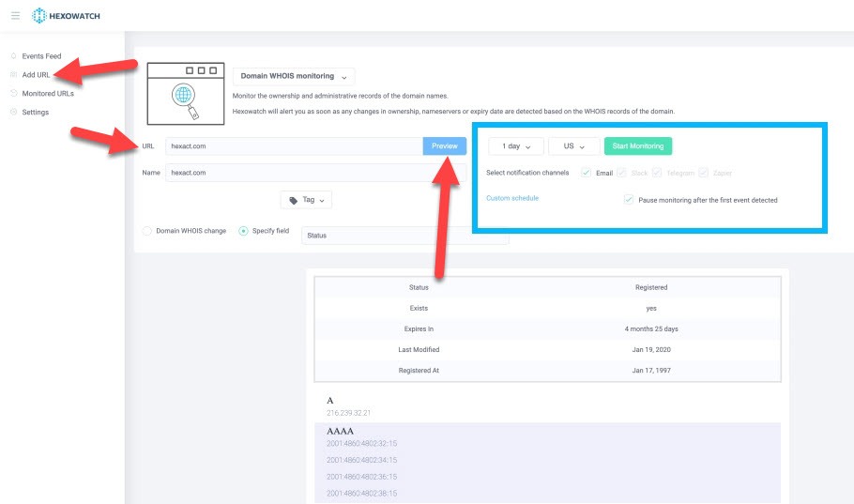Click the domain WHOIS illustration
This screenshot has width=854, height=504.
[x=186, y=94]
